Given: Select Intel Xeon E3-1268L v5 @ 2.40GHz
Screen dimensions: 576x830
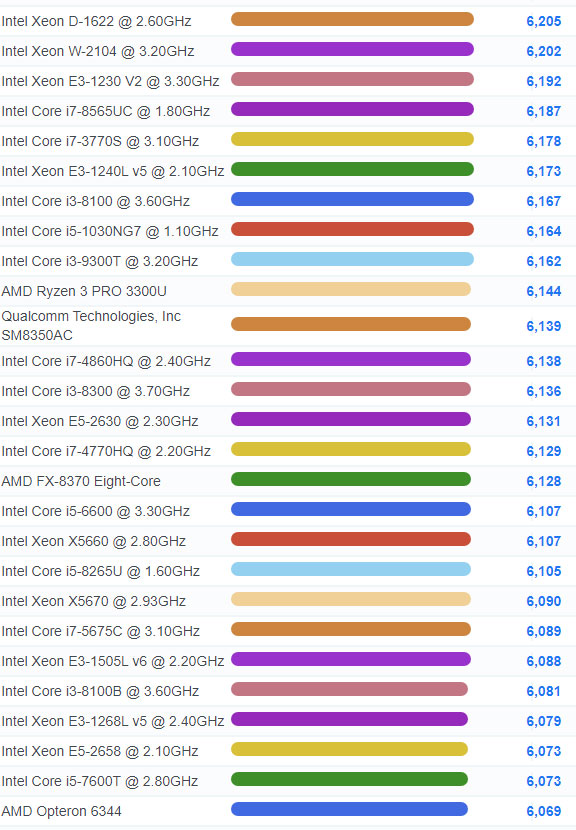Looking at the screenshot, I should [113, 721].
